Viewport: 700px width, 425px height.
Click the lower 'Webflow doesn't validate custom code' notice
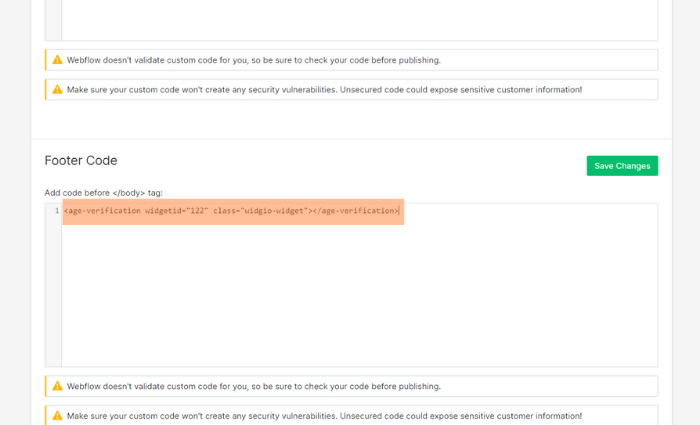click(x=351, y=386)
